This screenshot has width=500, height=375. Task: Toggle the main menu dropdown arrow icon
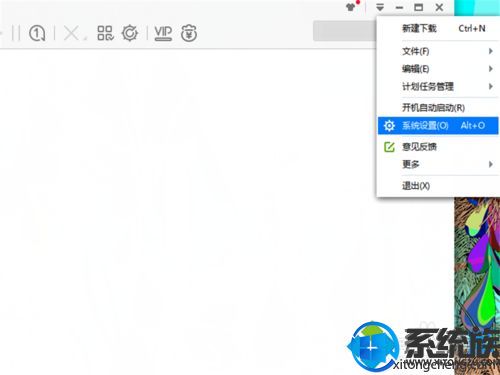[380, 7]
